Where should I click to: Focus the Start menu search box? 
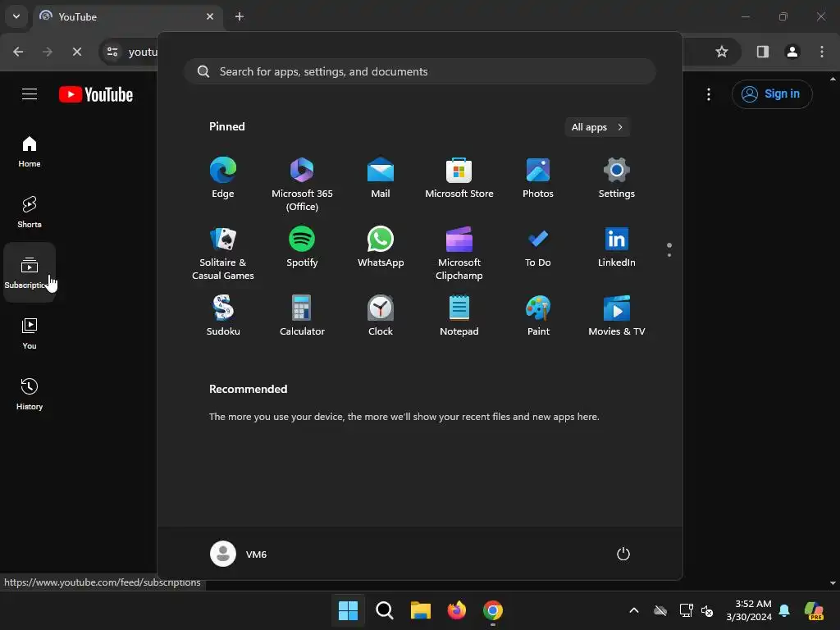[420, 71]
